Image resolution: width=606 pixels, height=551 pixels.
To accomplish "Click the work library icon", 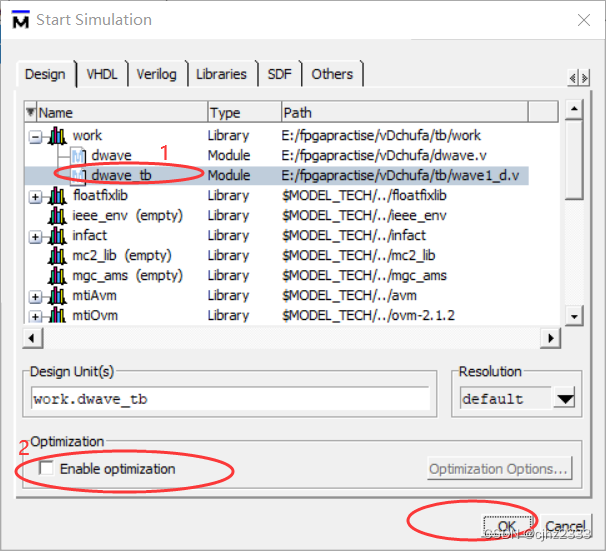I will point(57,136).
